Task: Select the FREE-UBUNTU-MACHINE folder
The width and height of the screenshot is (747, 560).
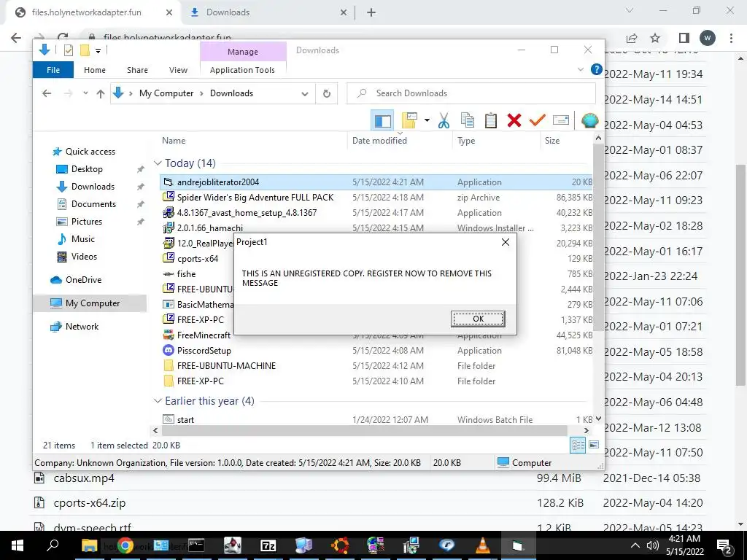Action: point(376,366)
